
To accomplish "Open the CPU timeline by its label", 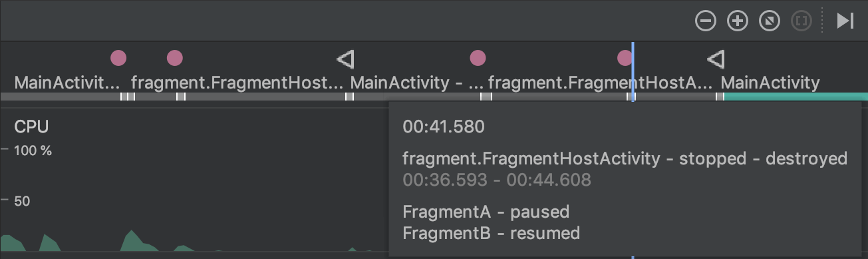I will [31, 127].
